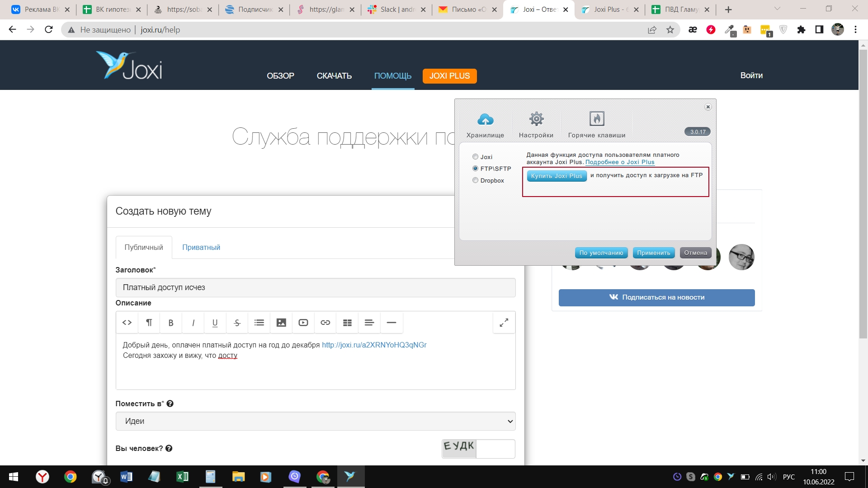Screen dimensions: 868x488
Task: Open the Горячие клавиши flame icon
Action: click(x=597, y=119)
